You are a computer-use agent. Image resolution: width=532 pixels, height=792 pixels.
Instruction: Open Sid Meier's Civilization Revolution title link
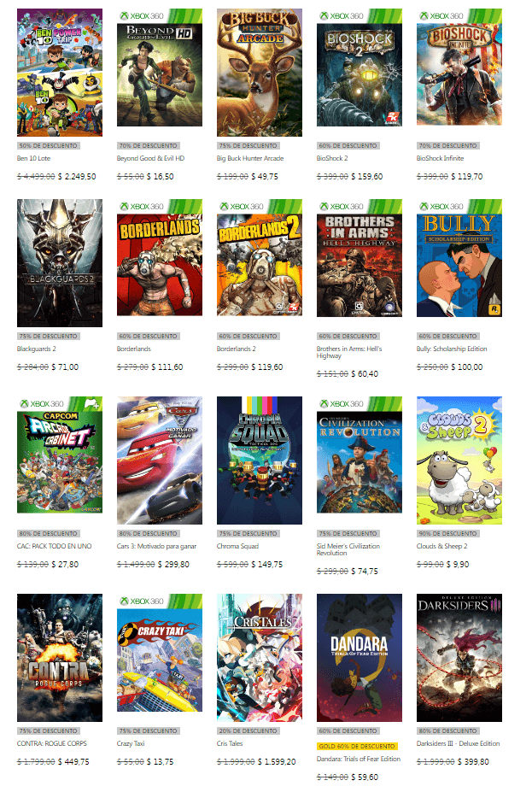click(x=348, y=549)
